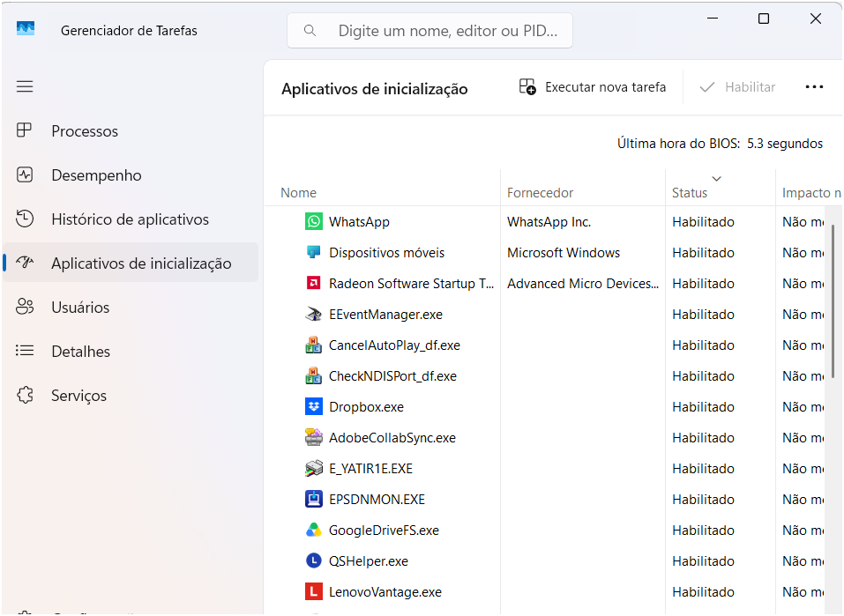Click the WhatsApp app icon
Screen dimensions: 844x616
[x=314, y=221]
